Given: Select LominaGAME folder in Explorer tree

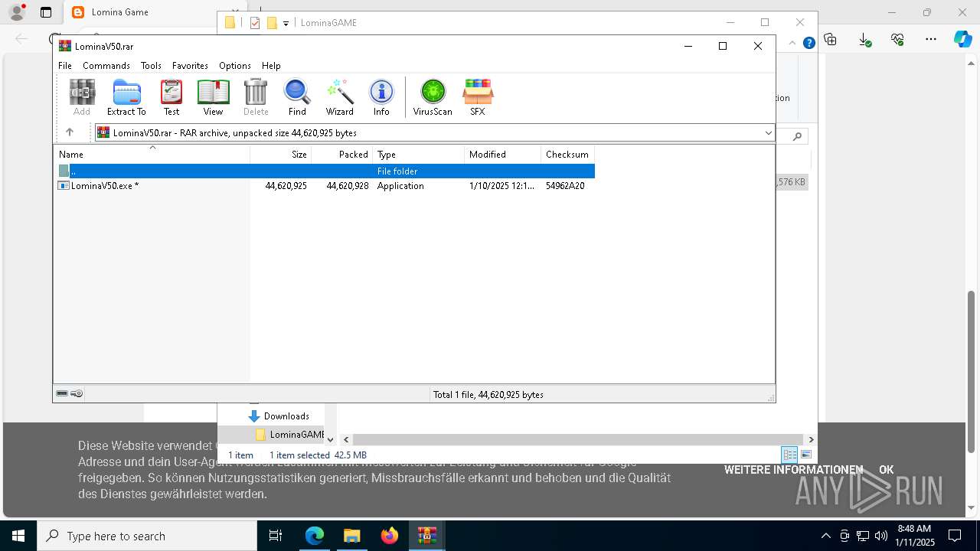Looking at the screenshot, I should [x=290, y=435].
